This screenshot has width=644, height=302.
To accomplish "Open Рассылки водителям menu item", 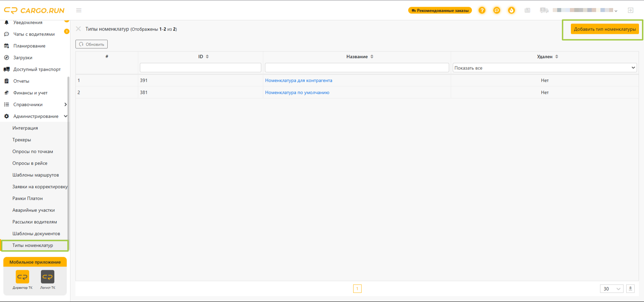I will pos(35,222).
